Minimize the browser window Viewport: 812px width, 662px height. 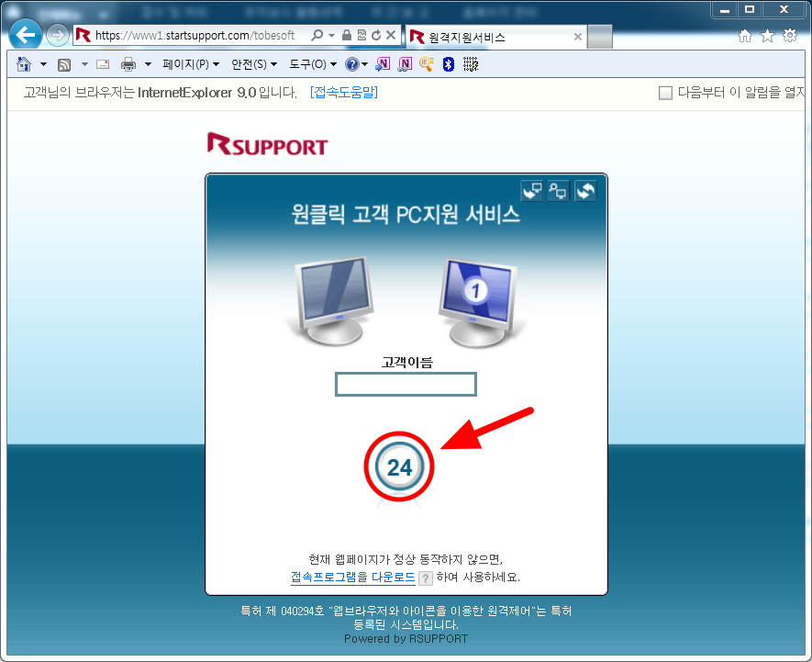[725, 10]
